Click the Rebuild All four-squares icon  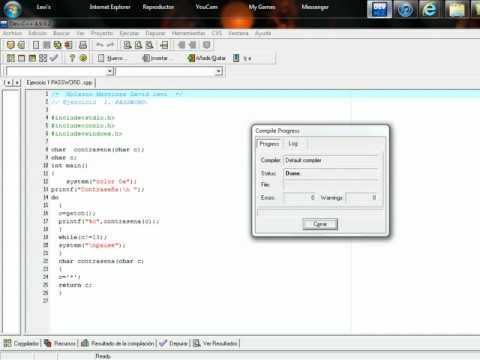(x=43, y=58)
